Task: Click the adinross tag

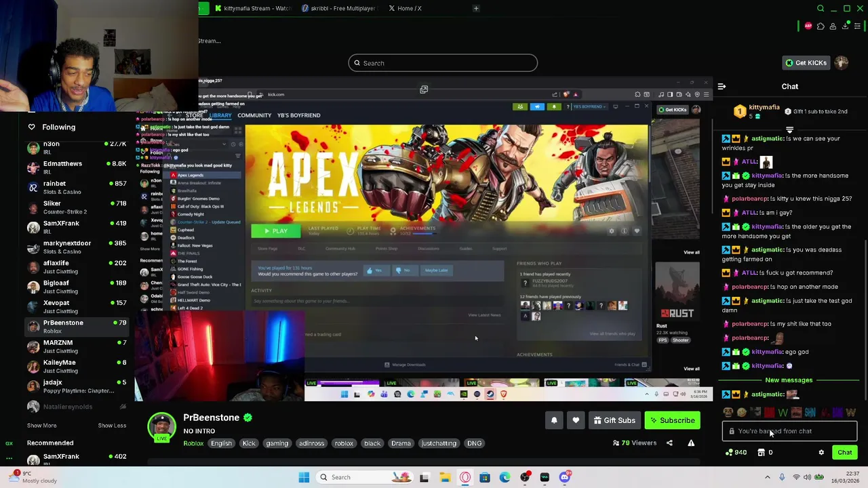Action: [311, 443]
